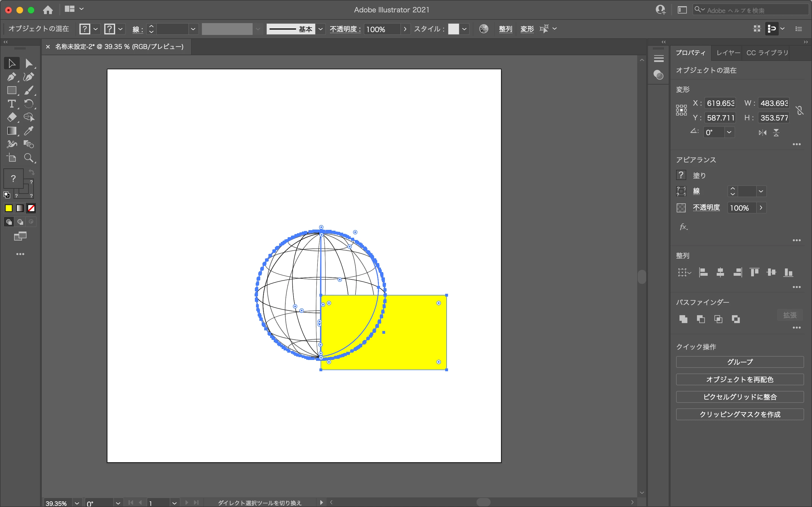
Task: Choose the Eyedropper tool
Action: point(29,131)
